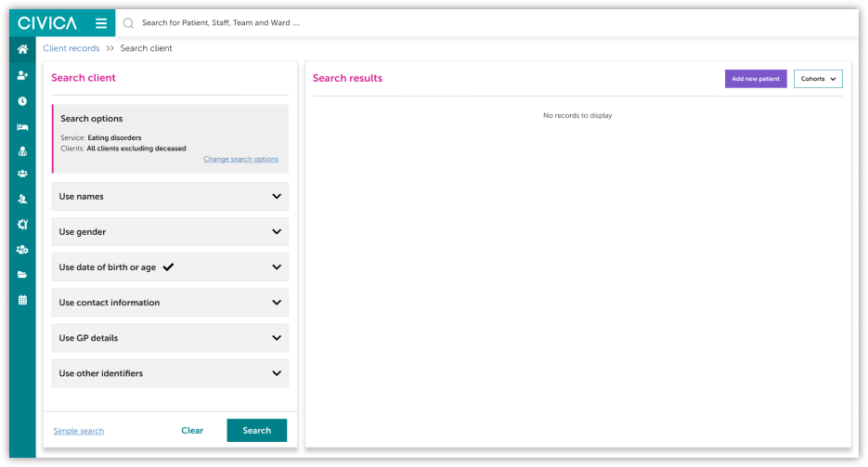Click the Search client panel heading
The width and height of the screenshot is (868, 467).
pos(84,77)
